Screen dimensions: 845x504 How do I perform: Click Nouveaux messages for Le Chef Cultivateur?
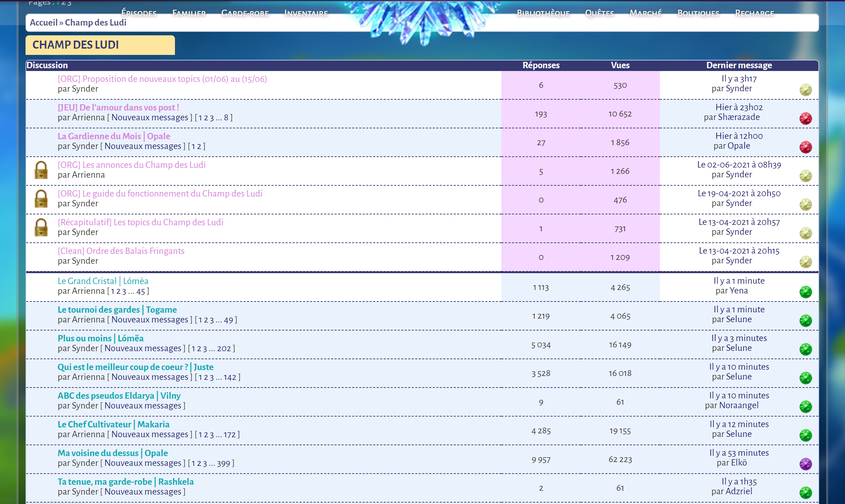(150, 434)
